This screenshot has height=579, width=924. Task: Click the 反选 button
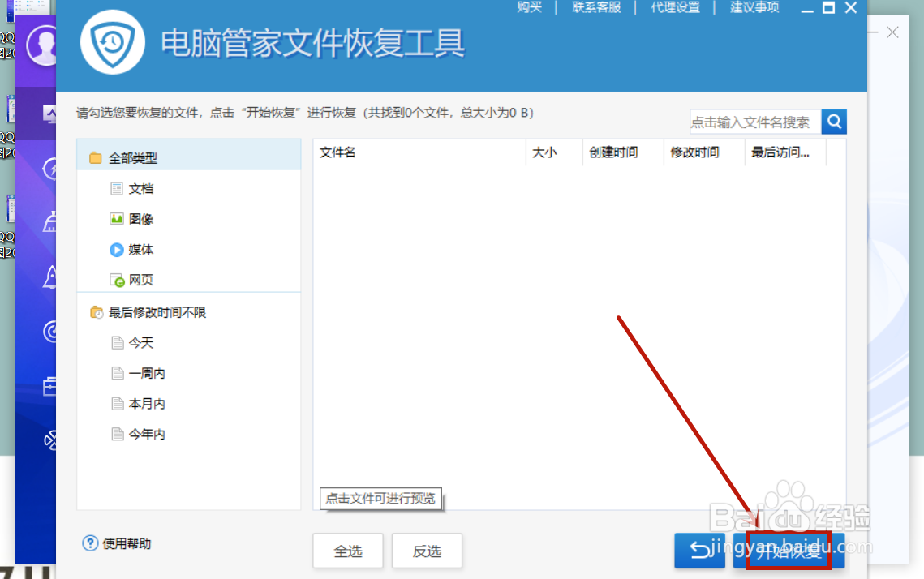pyautogui.click(x=427, y=551)
